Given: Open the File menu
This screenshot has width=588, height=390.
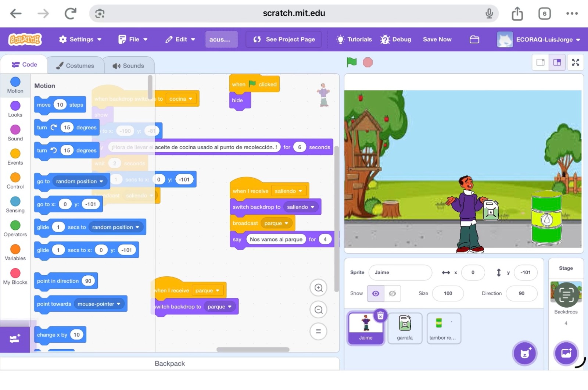Looking at the screenshot, I should [x=133, y=39].
